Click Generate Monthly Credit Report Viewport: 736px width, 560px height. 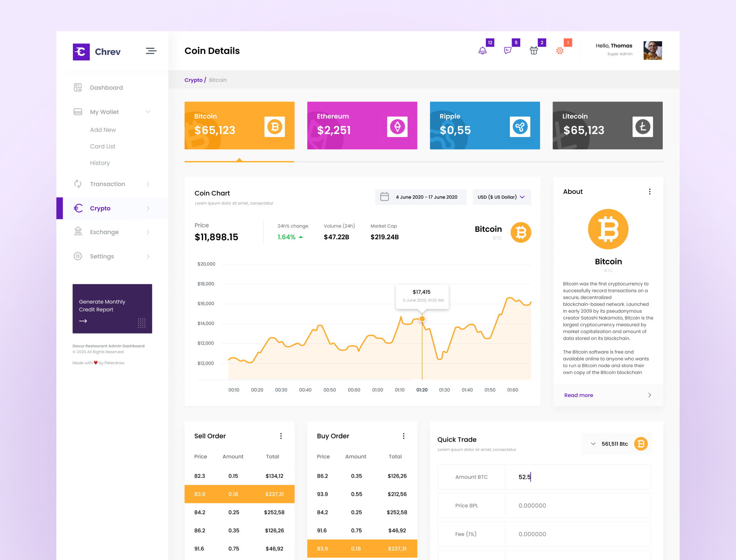tap(112, 309)
